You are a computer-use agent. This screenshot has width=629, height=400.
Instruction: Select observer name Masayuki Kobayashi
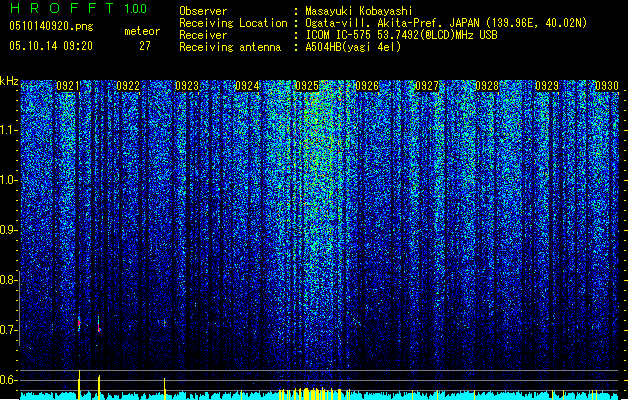(x=359, y=11)
